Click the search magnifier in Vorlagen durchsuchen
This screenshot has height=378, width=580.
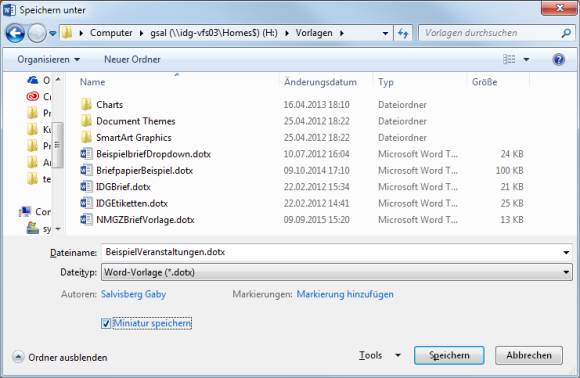coord(566,33)
